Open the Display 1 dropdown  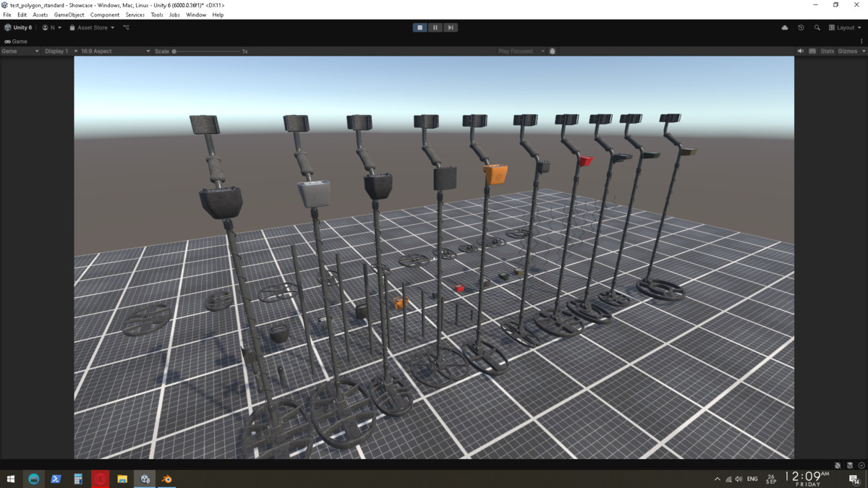click(x=59, y=51)
